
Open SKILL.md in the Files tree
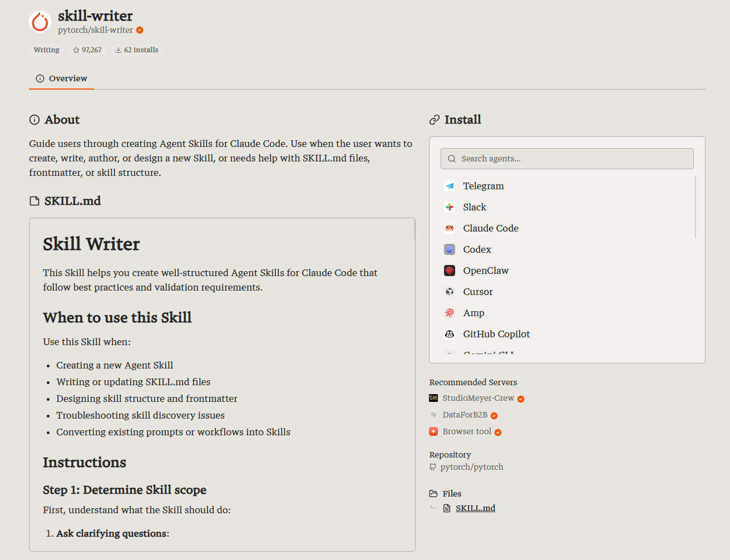click(x=475, y=508)
